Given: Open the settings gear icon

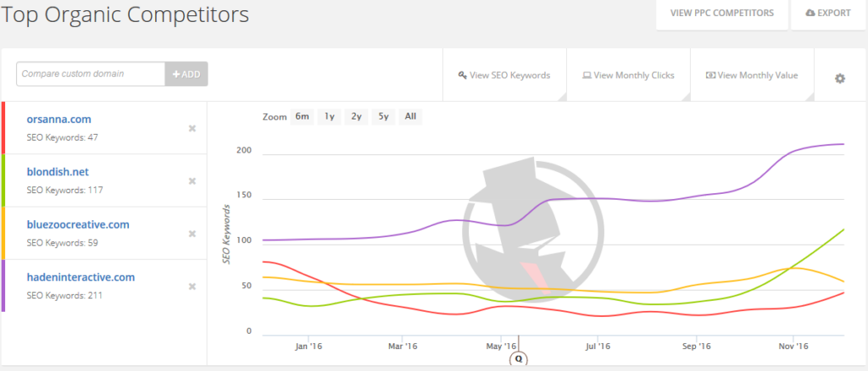Looking at the screenshot, I should pos(840,79).
